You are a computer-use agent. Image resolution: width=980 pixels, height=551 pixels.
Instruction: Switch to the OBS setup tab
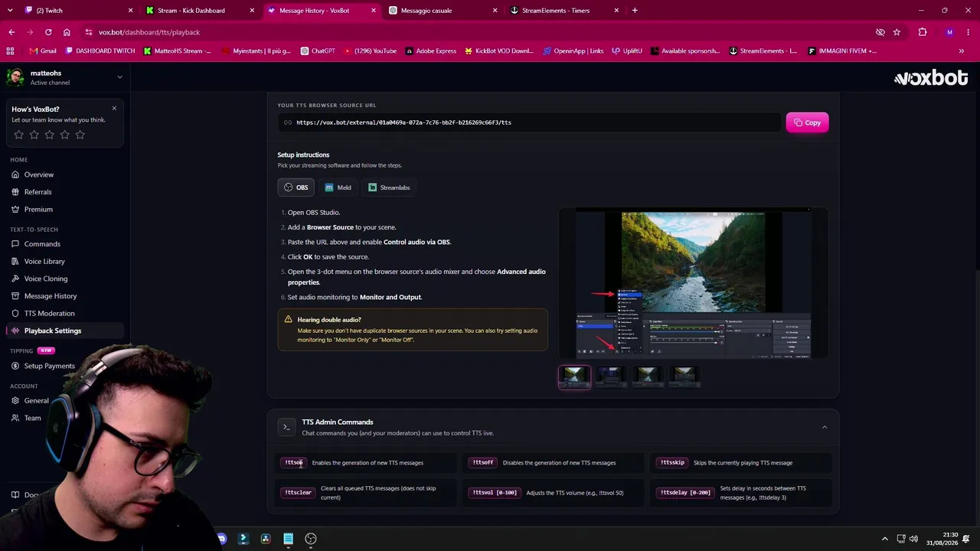click(296, 187)
